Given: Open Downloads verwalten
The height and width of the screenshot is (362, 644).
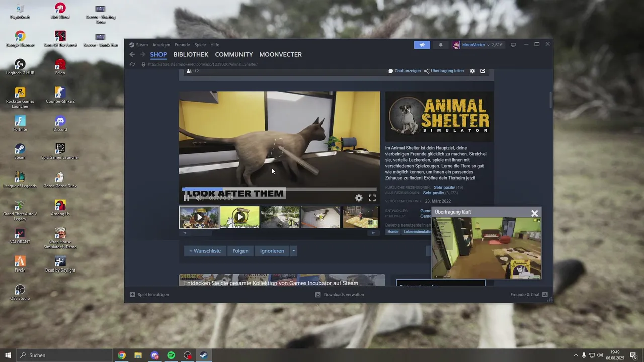Looking at the screenshot, I should pos(340,295).
